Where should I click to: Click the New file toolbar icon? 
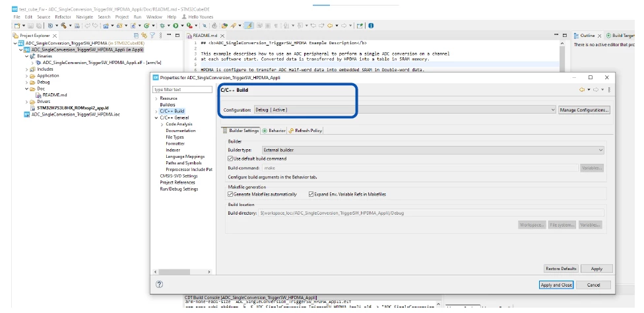point(17,26)
